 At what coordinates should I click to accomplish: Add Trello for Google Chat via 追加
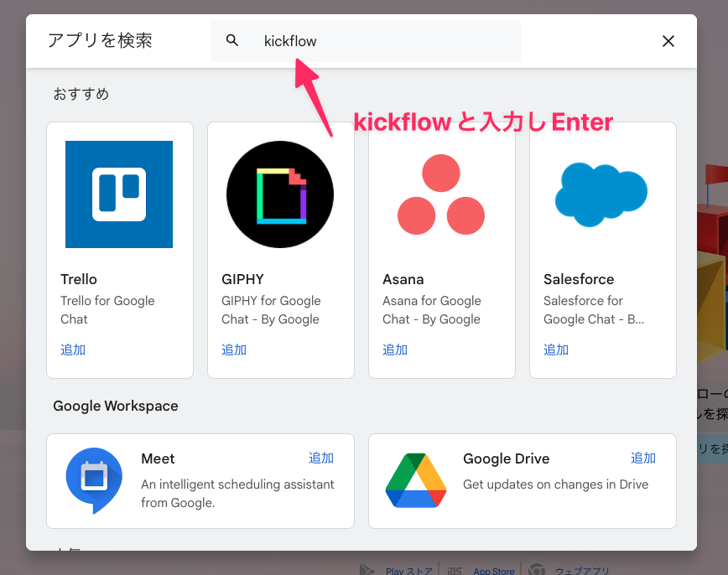point(73,350)
